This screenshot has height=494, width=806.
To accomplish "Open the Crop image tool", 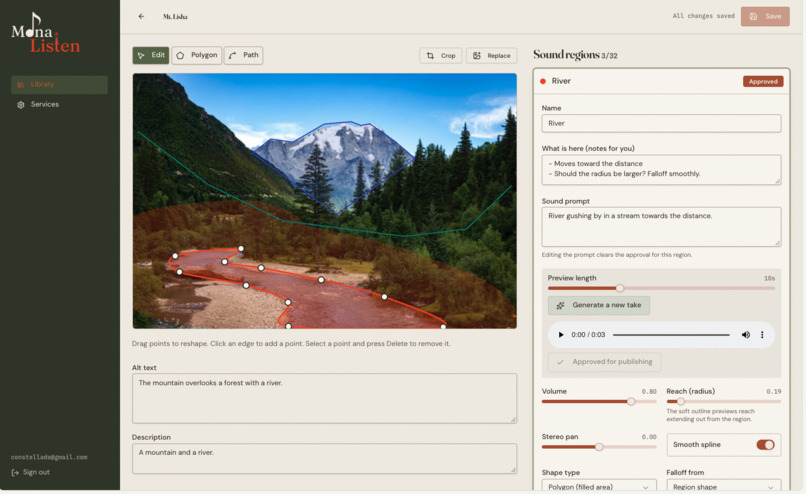I will click(x=441, y=56).
